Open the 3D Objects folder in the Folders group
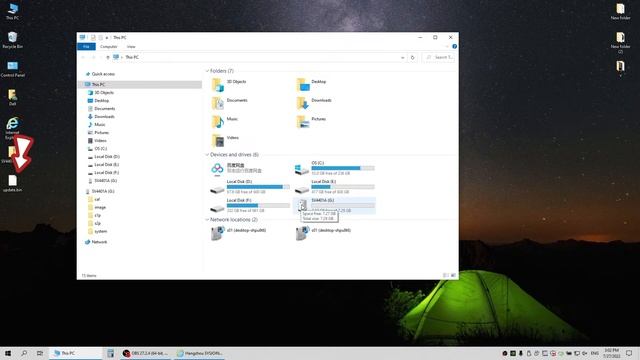640x360 pixels. point(229,84)
